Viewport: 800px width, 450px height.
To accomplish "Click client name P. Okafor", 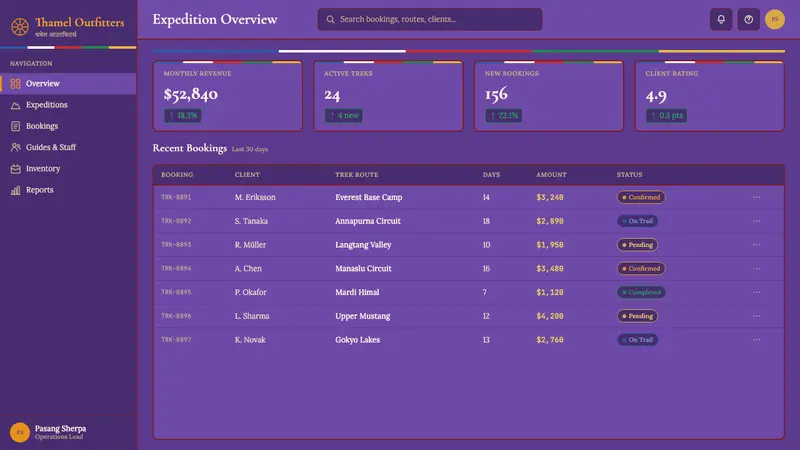I will pos(251,292).
